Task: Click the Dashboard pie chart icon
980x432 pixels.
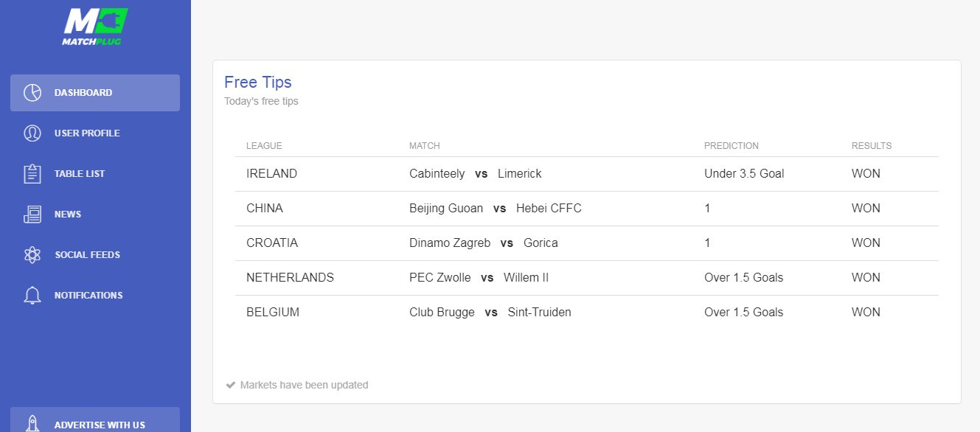Action: point(32,93)
